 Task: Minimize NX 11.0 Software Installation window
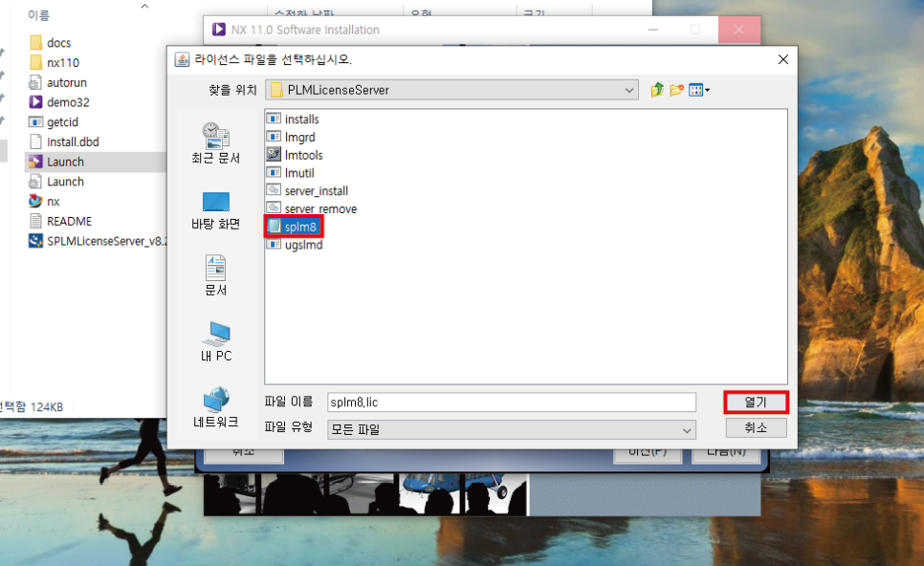pyautogui.click(x=653, y=30)
